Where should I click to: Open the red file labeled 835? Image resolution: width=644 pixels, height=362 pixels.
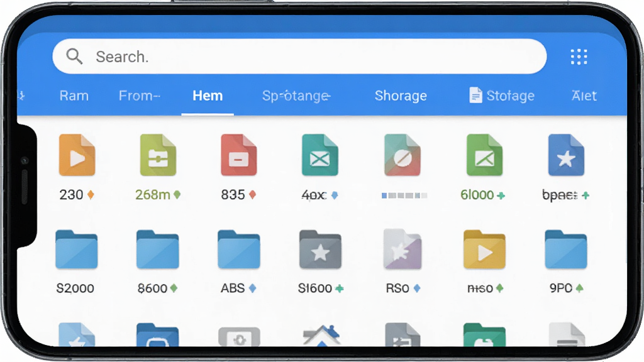[238, 155]
